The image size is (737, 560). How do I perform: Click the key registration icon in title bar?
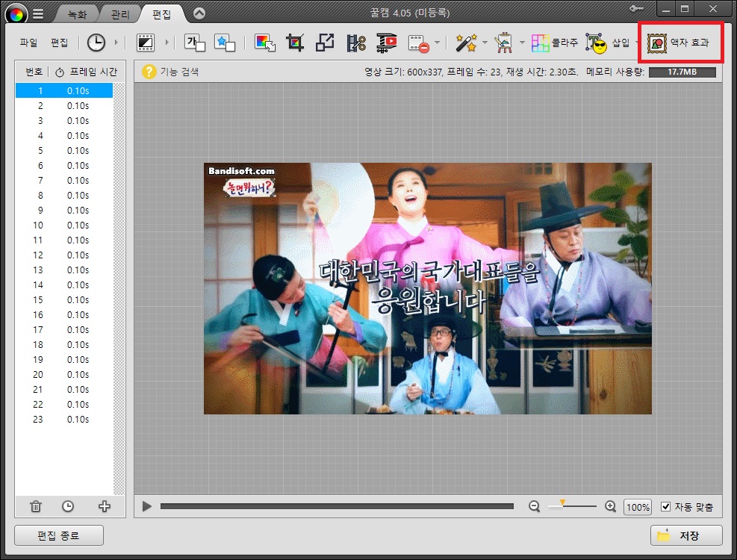(636, 9)
